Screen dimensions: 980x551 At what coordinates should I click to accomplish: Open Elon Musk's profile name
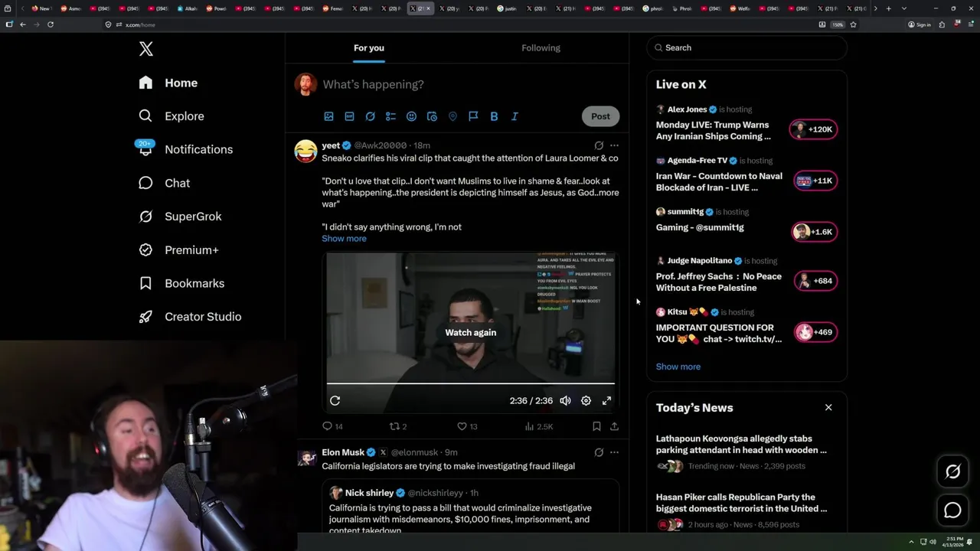[343, 452]
